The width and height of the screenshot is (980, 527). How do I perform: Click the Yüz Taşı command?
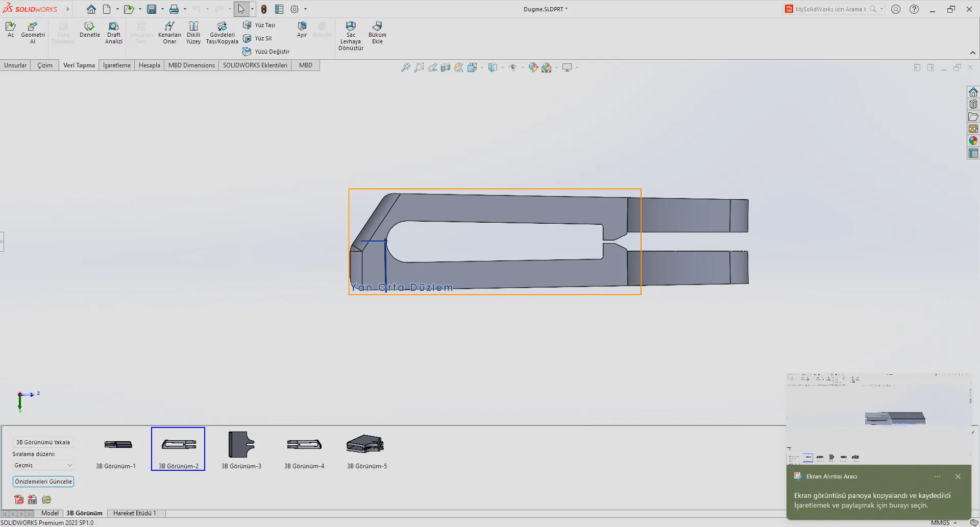pos(259,25)
